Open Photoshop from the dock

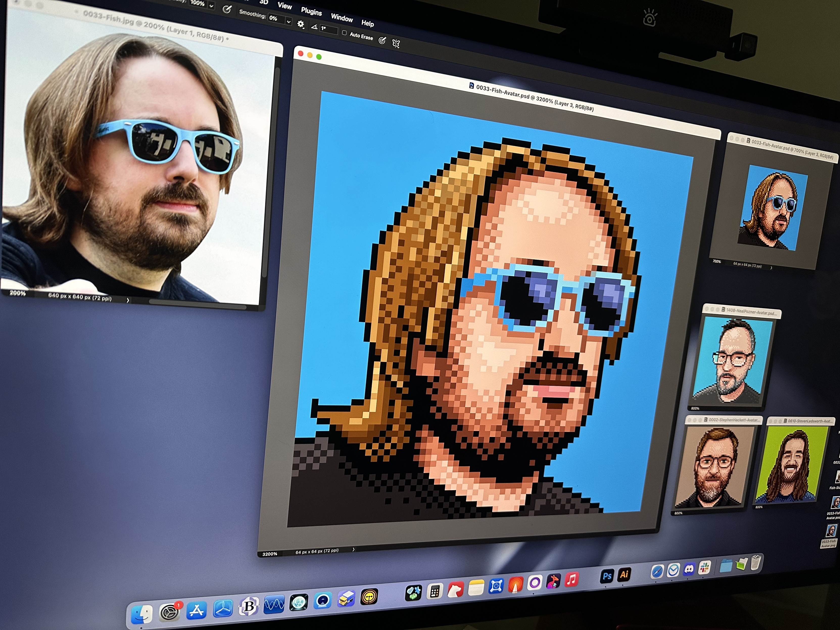point(607,576)
